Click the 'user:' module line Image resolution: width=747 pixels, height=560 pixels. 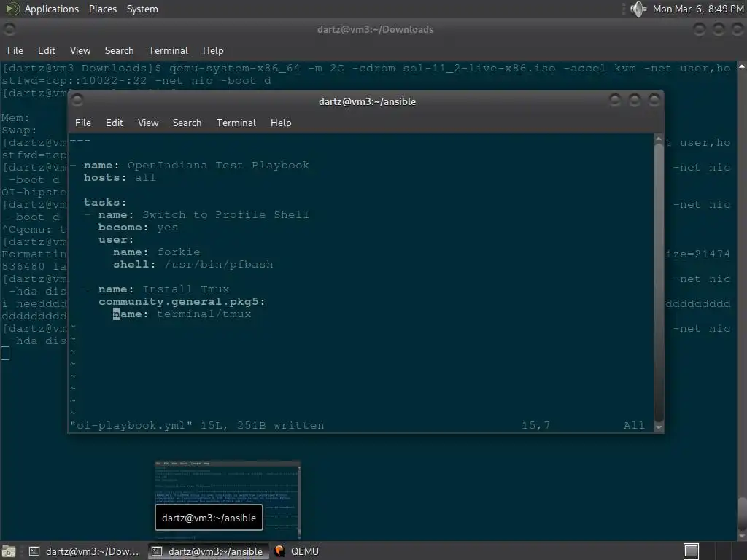116,239
